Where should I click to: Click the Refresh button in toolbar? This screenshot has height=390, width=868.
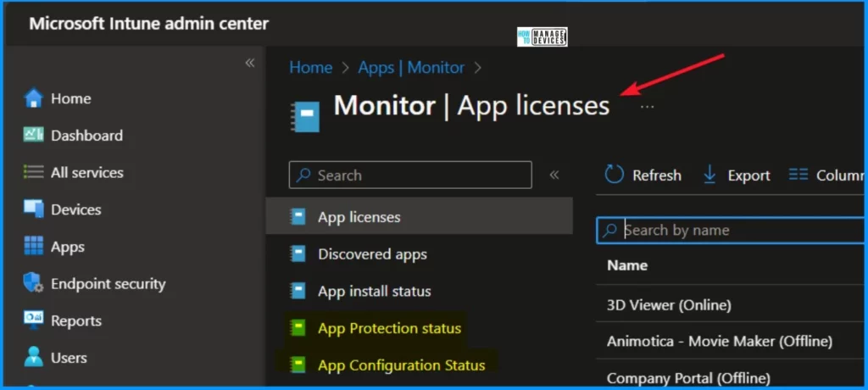(643, 175)
